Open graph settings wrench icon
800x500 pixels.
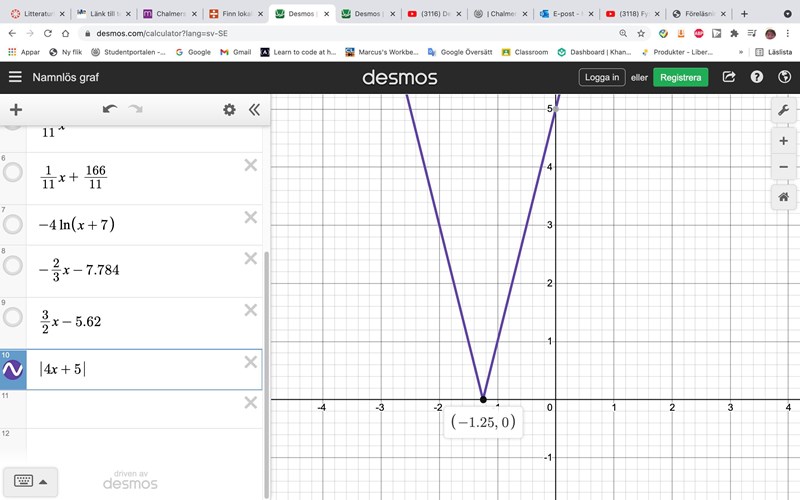[783, 111]
